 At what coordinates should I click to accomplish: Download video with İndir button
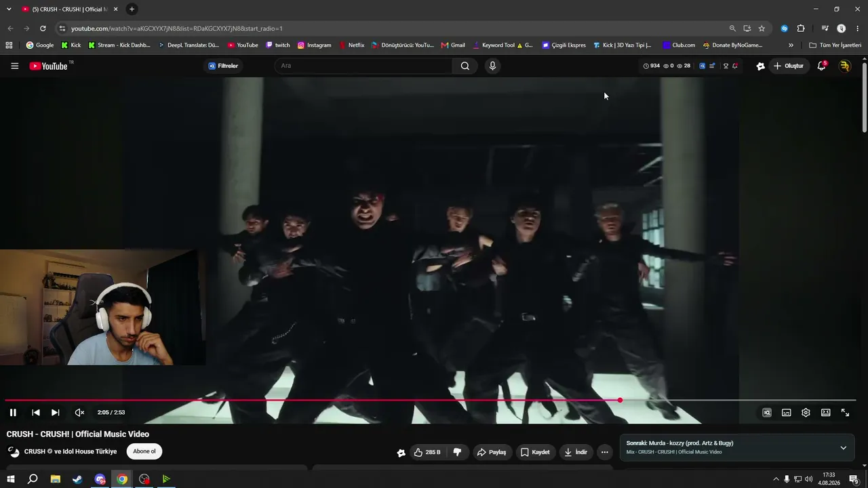coord(576,452)
